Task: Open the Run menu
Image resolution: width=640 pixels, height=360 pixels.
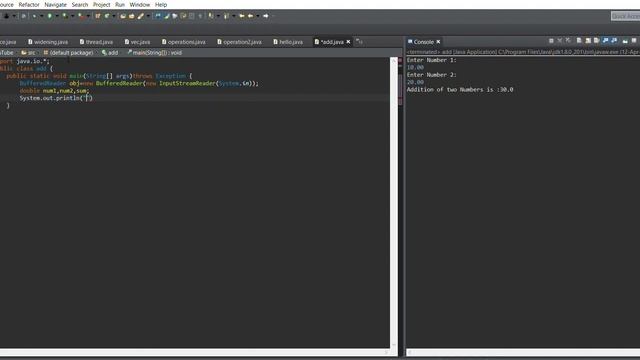Action: pyautogui.click(x=120, y=5)
